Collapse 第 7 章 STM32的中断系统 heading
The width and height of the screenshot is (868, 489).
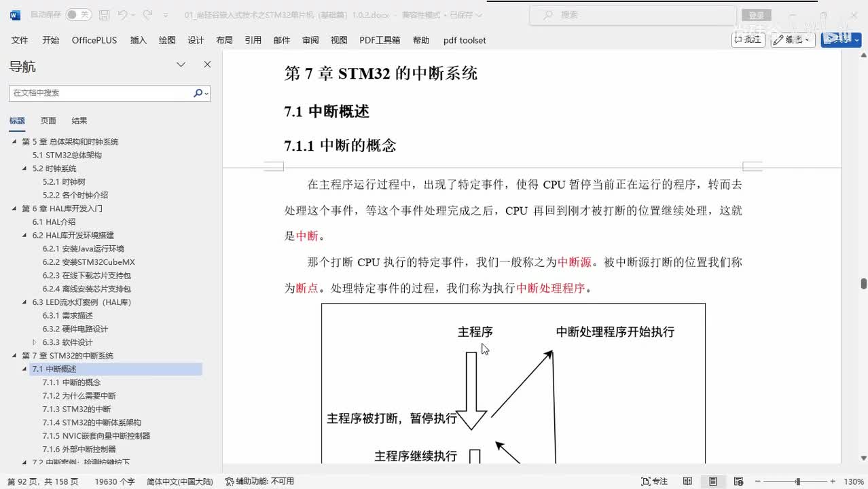pos(14,356)
